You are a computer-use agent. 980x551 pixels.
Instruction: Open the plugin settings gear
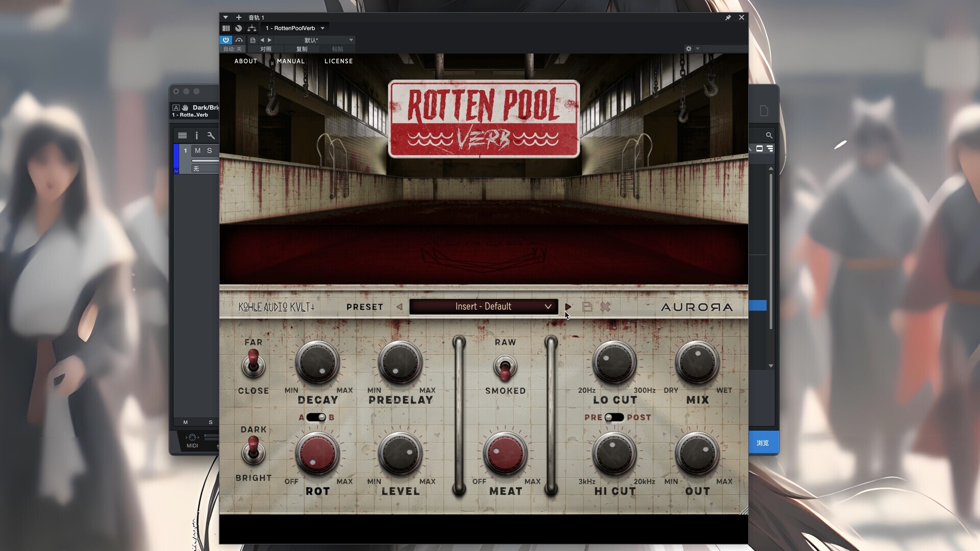(689, 48)
